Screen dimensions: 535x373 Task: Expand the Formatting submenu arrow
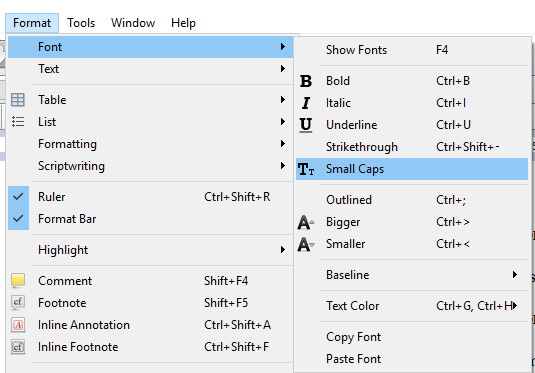click(283, 144)
